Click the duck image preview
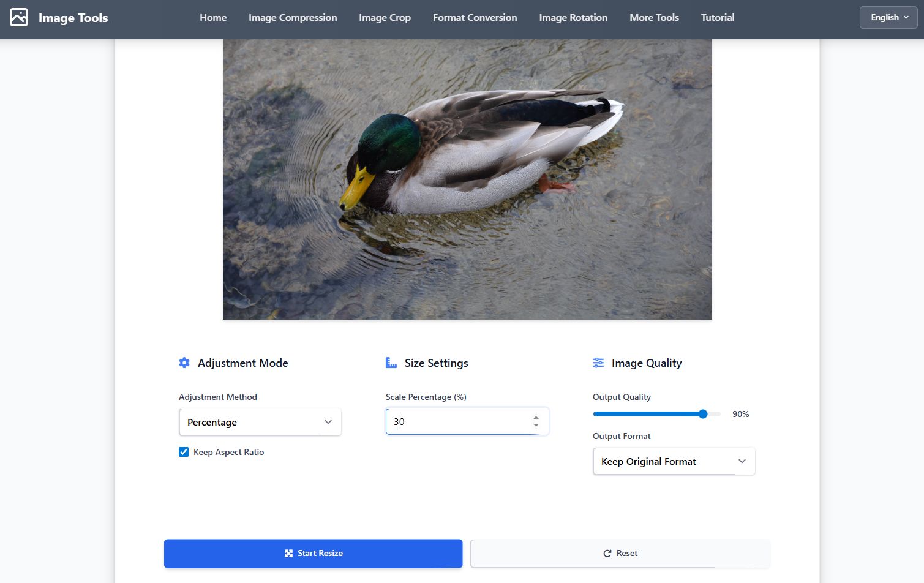Image resolution: width=924 pixels, height=583 pixels. click(x=467, y=179)
